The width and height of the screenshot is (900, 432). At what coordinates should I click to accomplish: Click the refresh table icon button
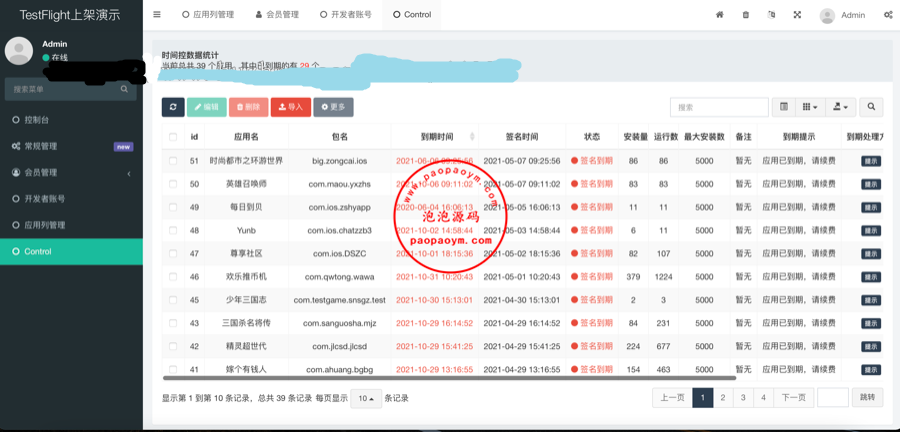(x=173, y=107)
